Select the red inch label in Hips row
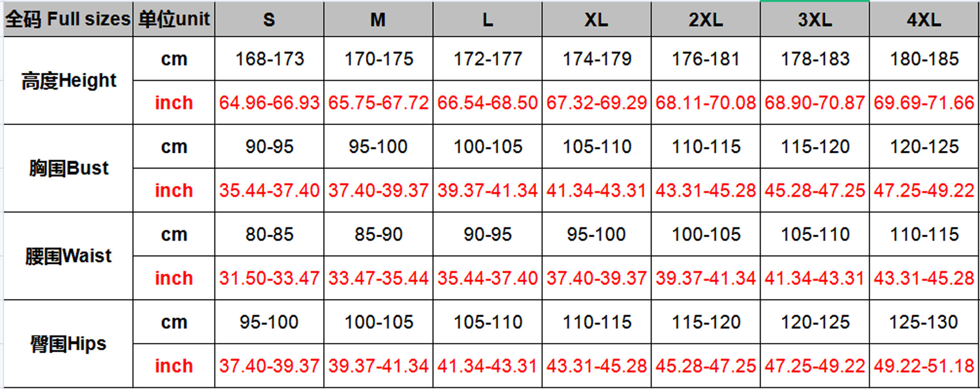The width and height of the screenshot is (980, 389). coord(174,366)
